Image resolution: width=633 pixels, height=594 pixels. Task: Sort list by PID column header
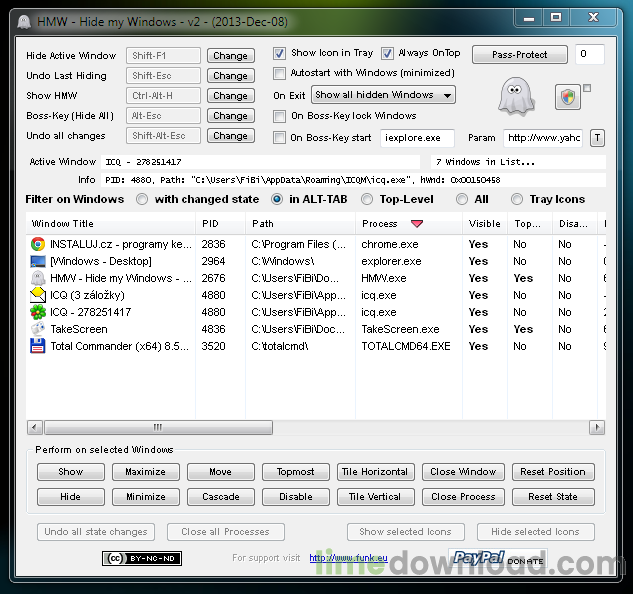(220, 224)
